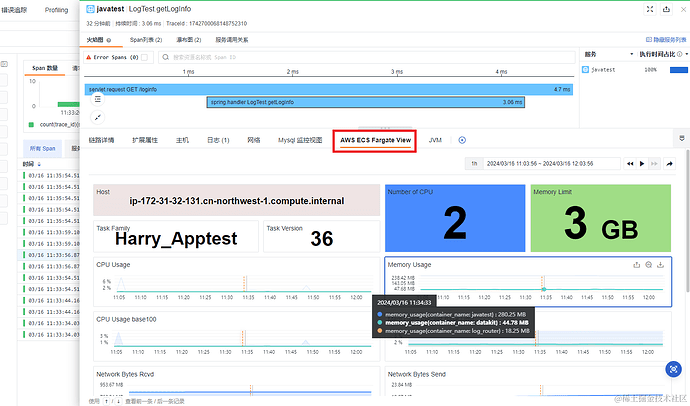The image size is (690, 406).
Task: Open the JVM tab
Action: tap(435, 140)
